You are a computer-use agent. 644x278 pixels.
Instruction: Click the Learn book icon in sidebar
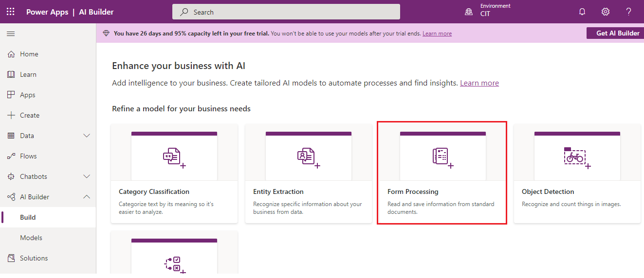click(x=11, y=74)
